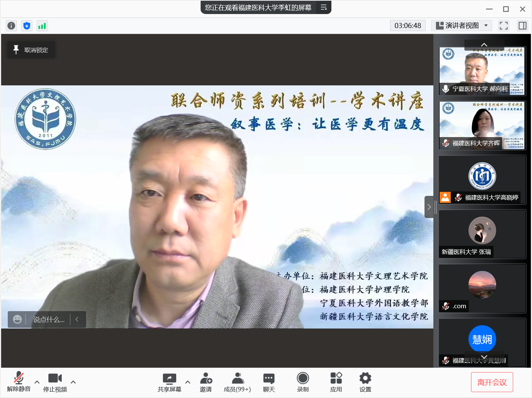Click 离开会议 to leave meeting
Screen dimensions: 532x398
coord(492,382)
